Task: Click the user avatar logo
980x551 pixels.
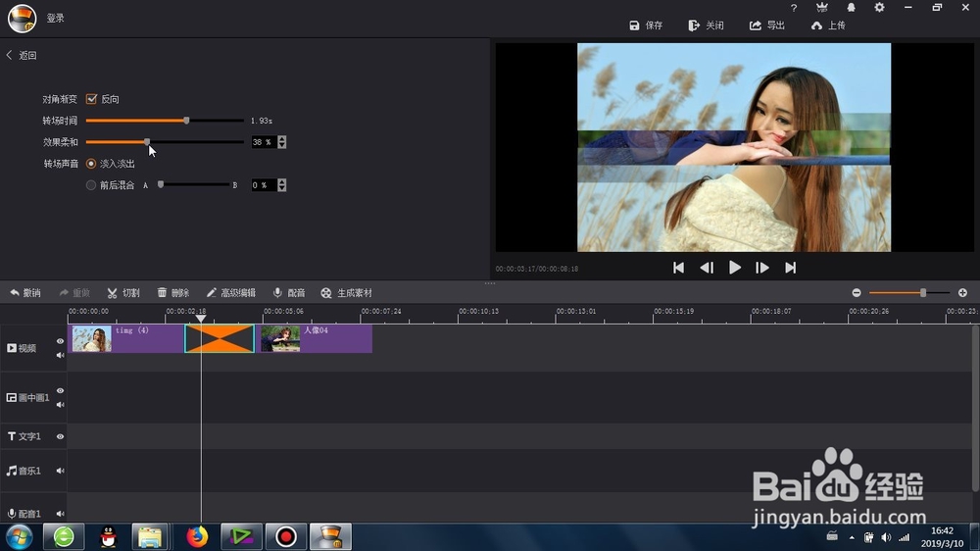Action: (x=22, y=18)
